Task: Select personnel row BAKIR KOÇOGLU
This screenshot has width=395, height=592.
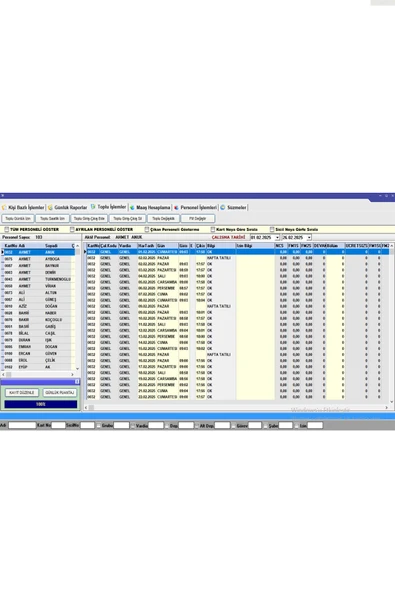Action: [39, 320]
